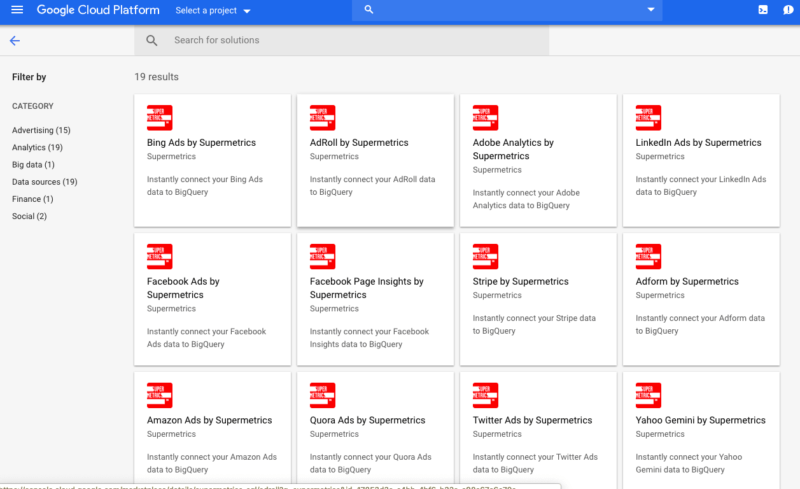Filter by Analytics (19) category
This screenshot has height=489, width=800.
tap(37, 148)
